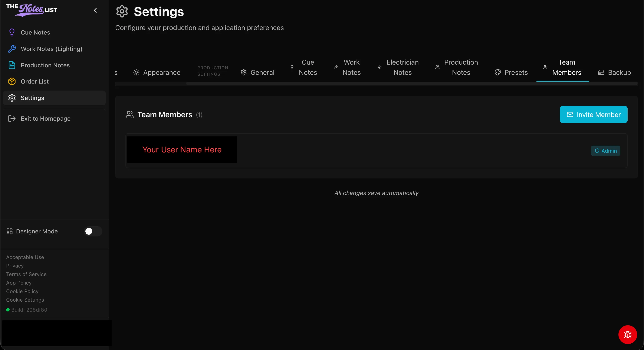Switch to the Cue Notes settings tab
644x350 pixels.
pyautogui.click(x=304, y=67)
